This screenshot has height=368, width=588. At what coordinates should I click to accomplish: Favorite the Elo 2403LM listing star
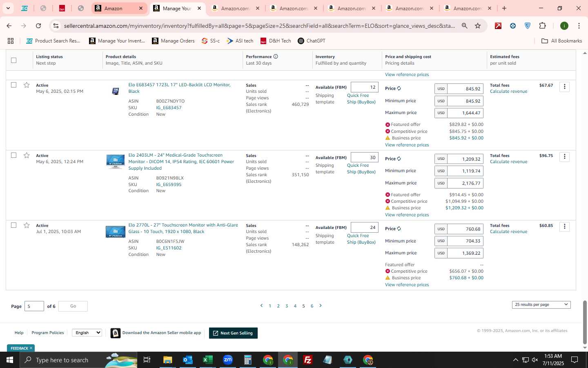[27, 155]
